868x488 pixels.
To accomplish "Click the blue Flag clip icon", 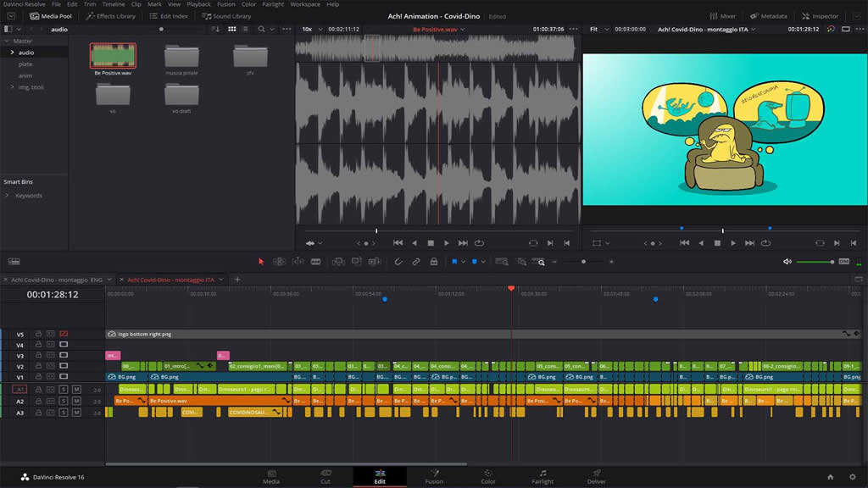I will tap(454, 262).
